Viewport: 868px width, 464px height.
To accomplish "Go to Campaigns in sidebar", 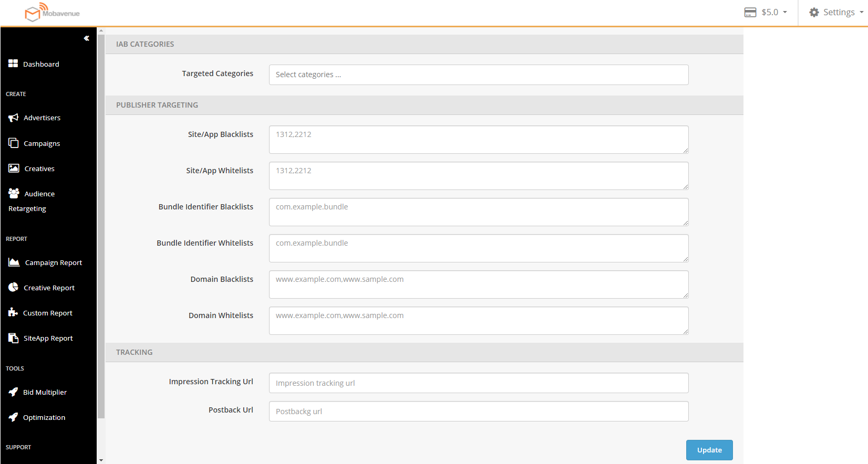I will coord(42,143).
